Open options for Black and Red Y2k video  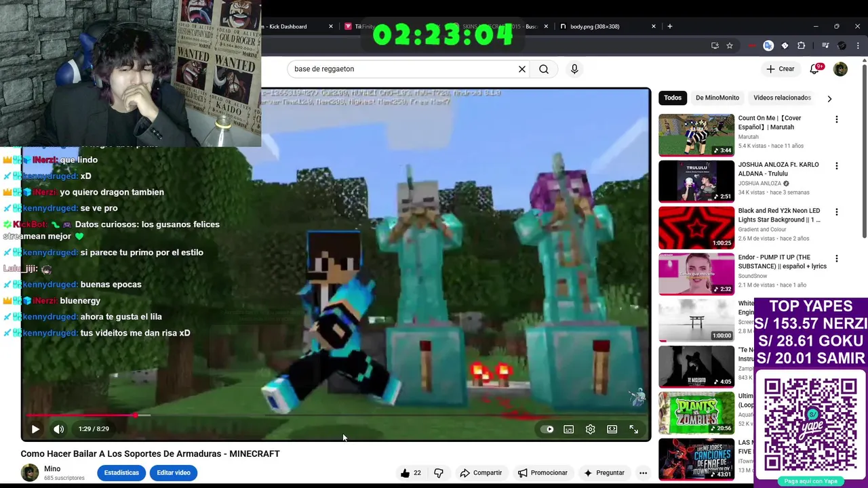click(x=836, y=212)
